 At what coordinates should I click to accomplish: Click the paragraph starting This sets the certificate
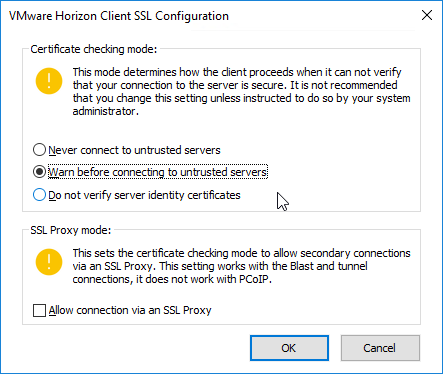click(x=241, y=266)
